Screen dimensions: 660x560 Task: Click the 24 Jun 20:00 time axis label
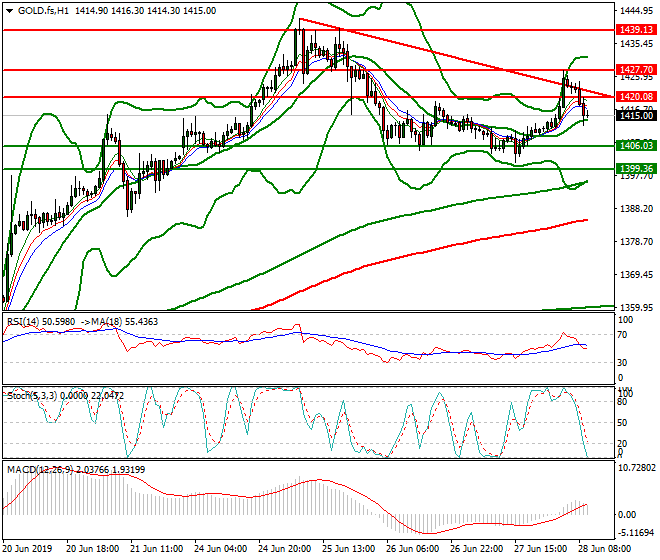(285, 549)
